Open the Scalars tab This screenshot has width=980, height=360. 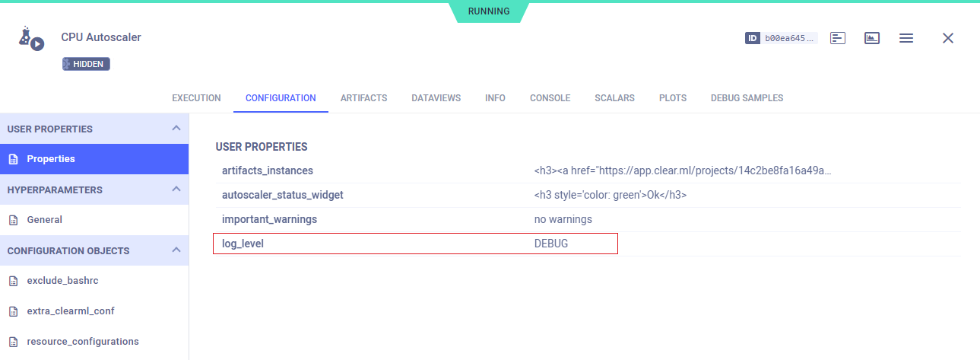tap(614, 98)
